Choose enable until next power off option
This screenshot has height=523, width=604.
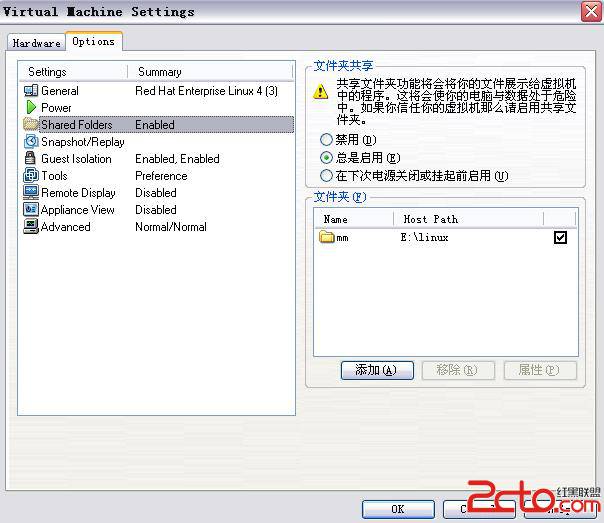[x=326, y=176]
